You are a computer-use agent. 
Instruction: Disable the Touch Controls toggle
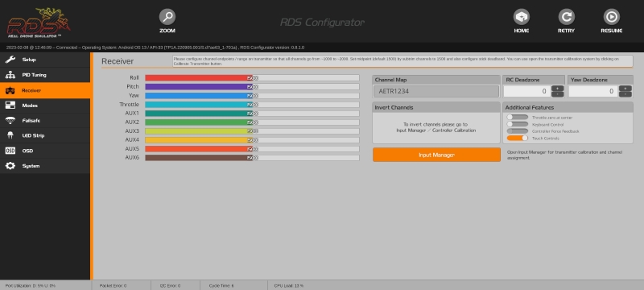[517, 138]
